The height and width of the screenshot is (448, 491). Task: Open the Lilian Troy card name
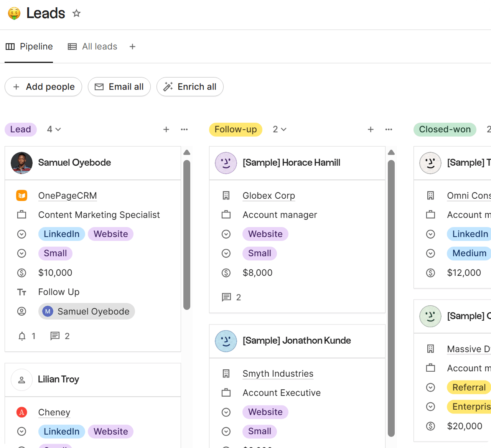59,379
